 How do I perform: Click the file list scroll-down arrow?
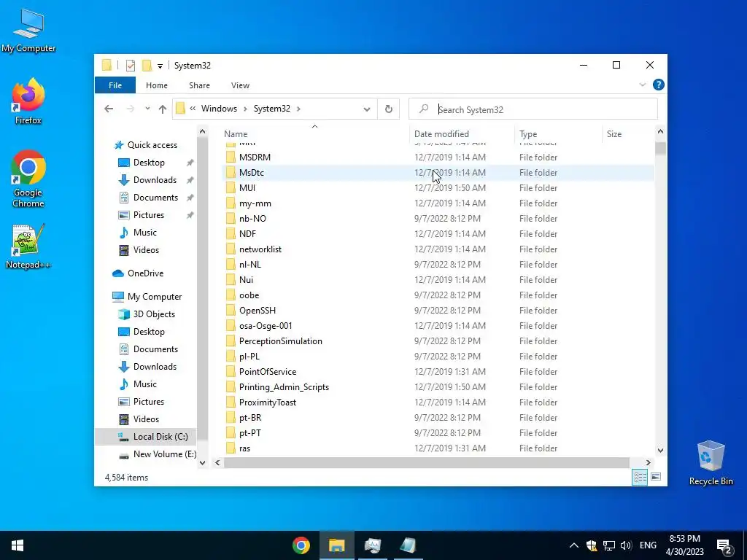pos(660,450)
